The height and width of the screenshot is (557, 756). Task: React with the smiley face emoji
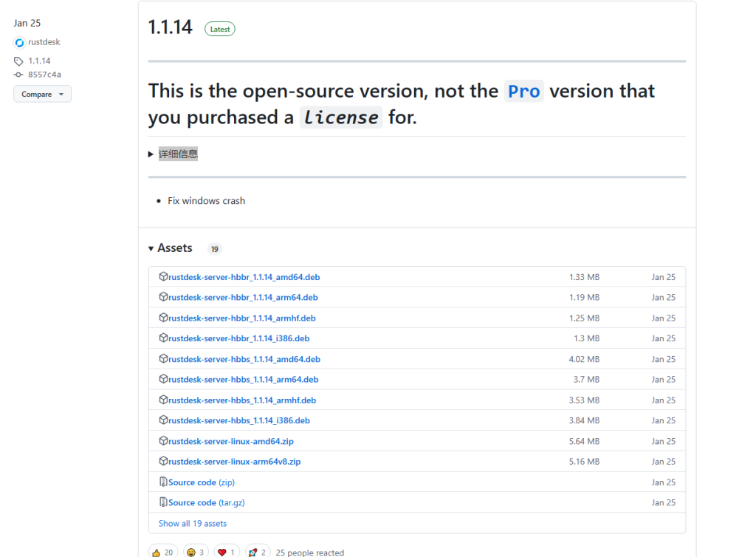tap(196, 552)
